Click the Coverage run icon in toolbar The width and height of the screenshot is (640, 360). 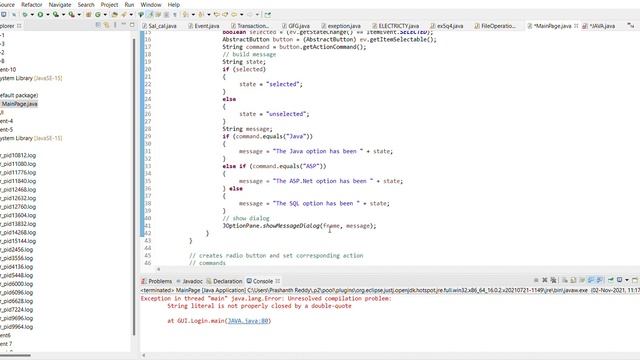click(x=56, y=14)
